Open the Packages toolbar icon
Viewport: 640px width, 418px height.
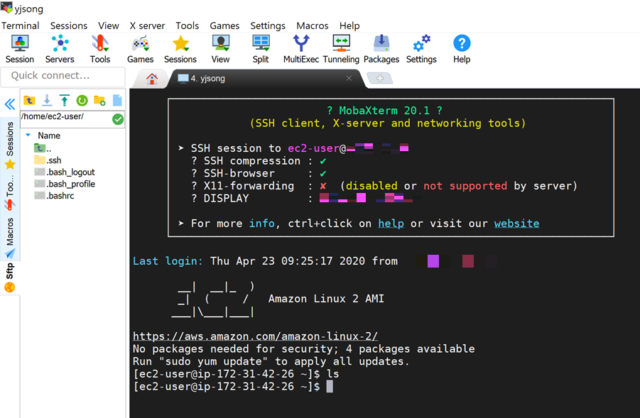point(381,49)
